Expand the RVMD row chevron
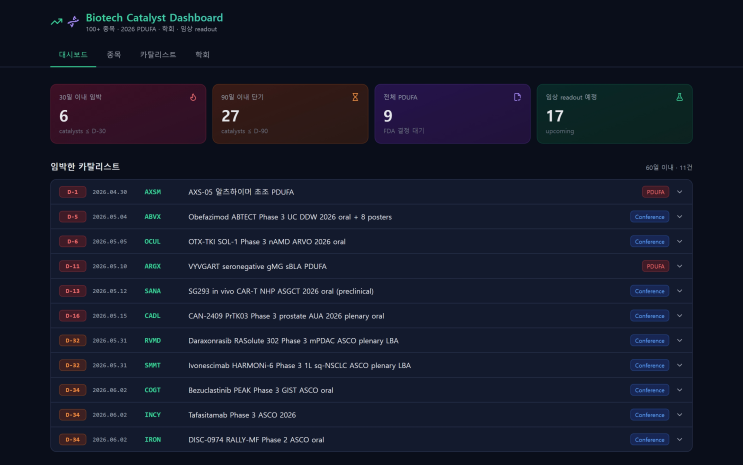Image resolution: width=743 pixels, height=465 pixels. 680,340
